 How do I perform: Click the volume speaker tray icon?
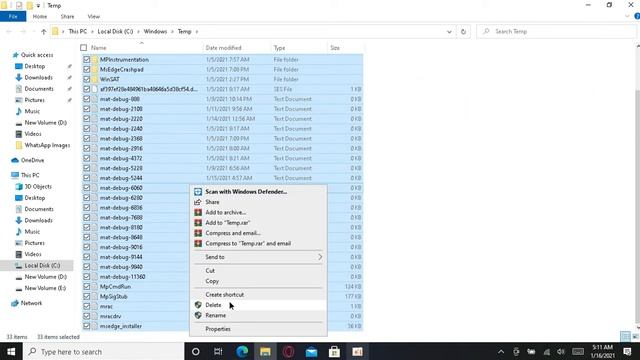[x=561, y=352]
